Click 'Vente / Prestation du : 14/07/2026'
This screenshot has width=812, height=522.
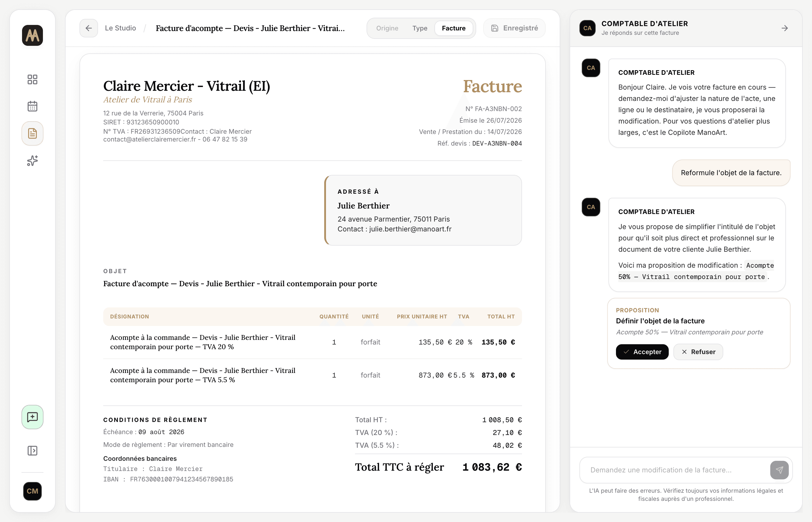[470, 132]
